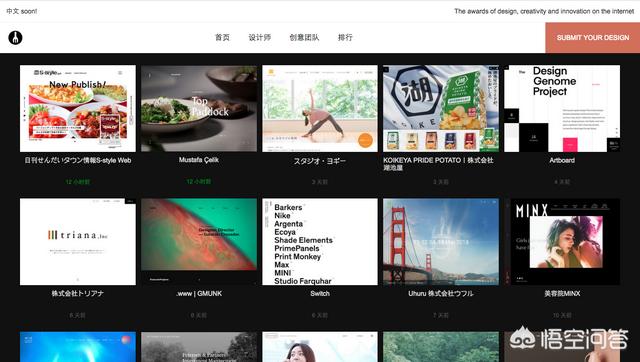Open the Golden Gate bridge thumbnail
Viewport: 640px width, 362px height.
pos(441,242)
